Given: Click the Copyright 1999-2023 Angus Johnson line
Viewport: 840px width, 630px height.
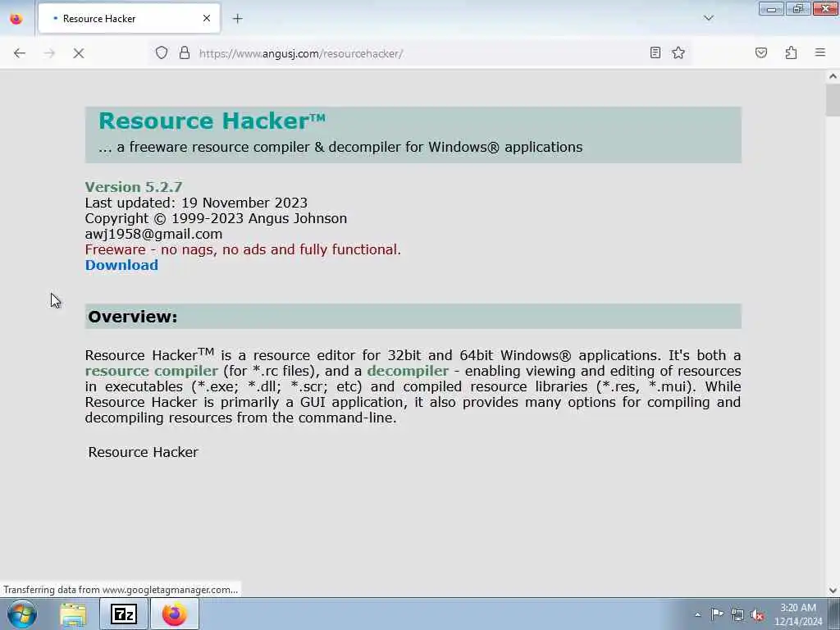Looking at the screenshot, I should pos(216,218).
